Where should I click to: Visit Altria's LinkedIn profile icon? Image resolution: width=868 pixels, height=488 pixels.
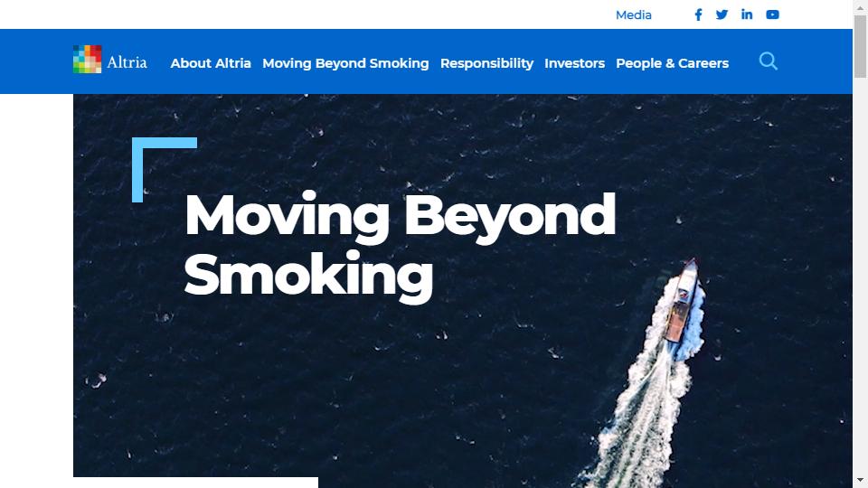[747, 14]
